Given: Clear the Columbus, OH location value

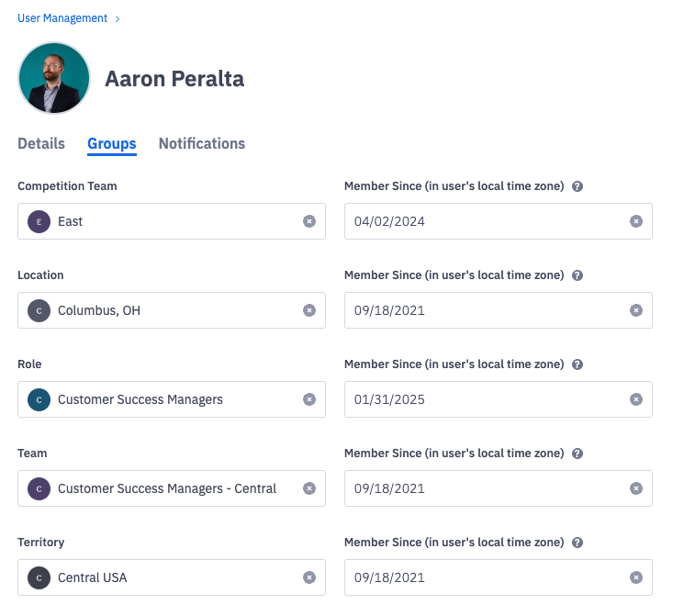Looking at the screenshot, I should tap(309, 310).
